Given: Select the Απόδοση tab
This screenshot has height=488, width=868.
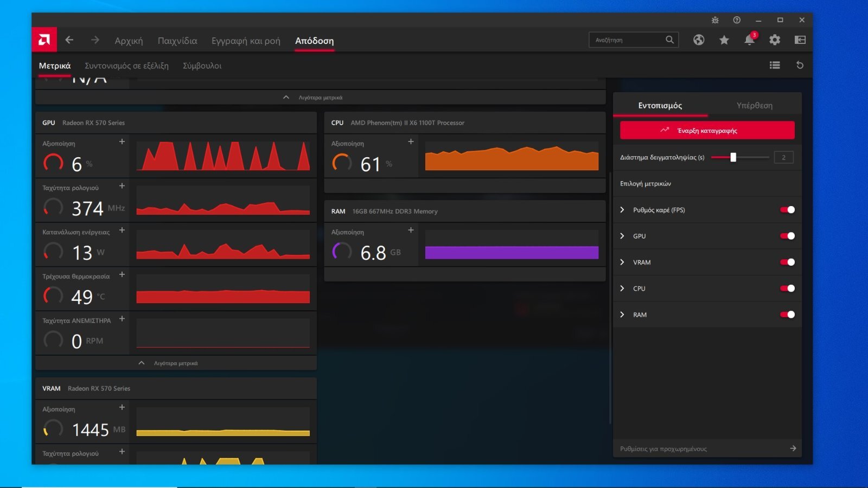Looking at the screenshot, I should tap(315, 41).
